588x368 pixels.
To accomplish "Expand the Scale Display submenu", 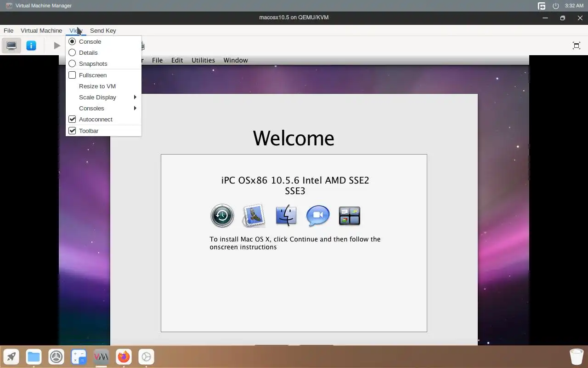I will [x=103, y=97].
